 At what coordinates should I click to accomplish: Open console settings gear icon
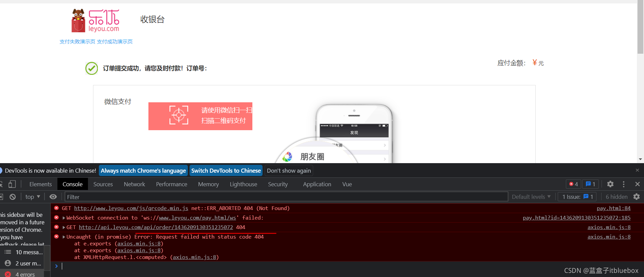tap(637, 196)
